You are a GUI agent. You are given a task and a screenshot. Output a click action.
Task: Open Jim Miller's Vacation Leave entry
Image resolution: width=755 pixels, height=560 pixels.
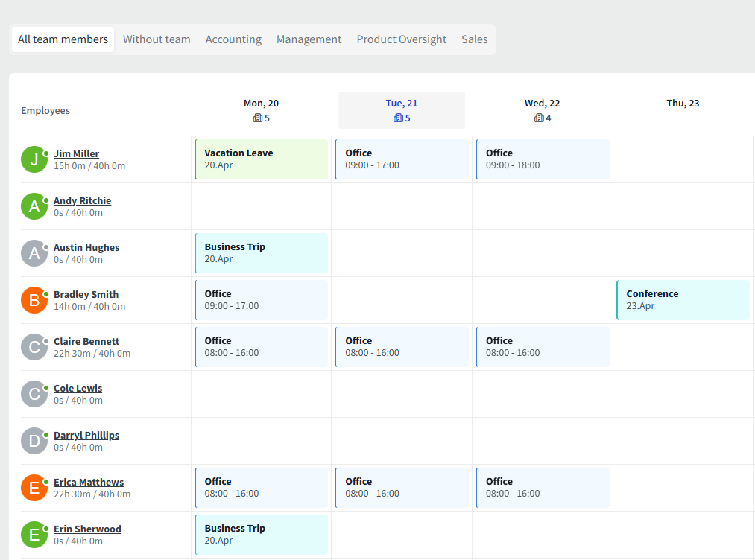pos(261,159)
